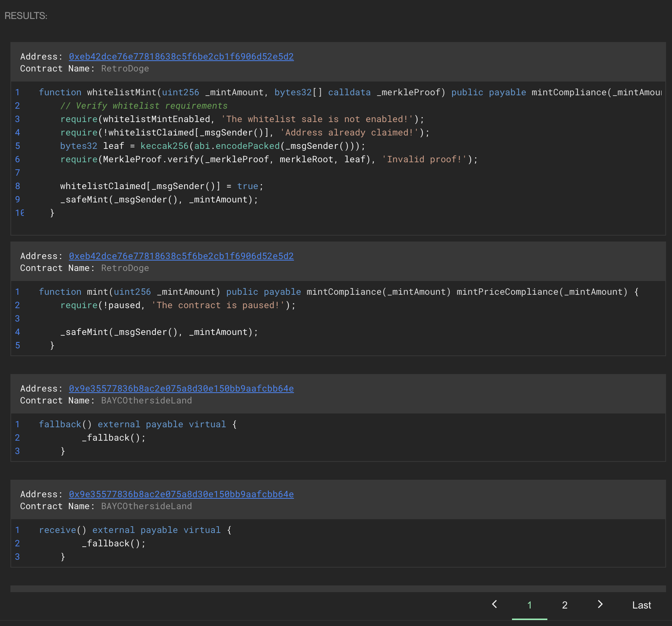Click 'whitelistClaimed[_msgSender()] = true' line
The image size is (672, 626).
pyautogui.click(x=161, y=186)
